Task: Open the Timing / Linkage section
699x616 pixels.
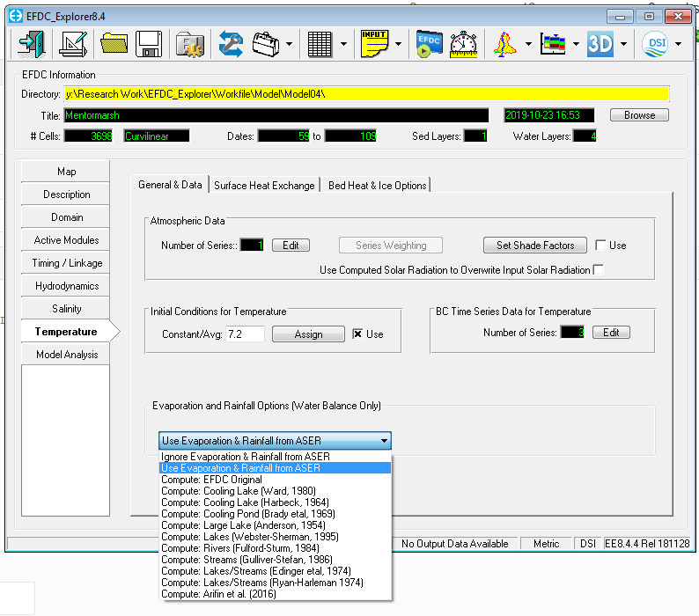Action: (65, 263)
